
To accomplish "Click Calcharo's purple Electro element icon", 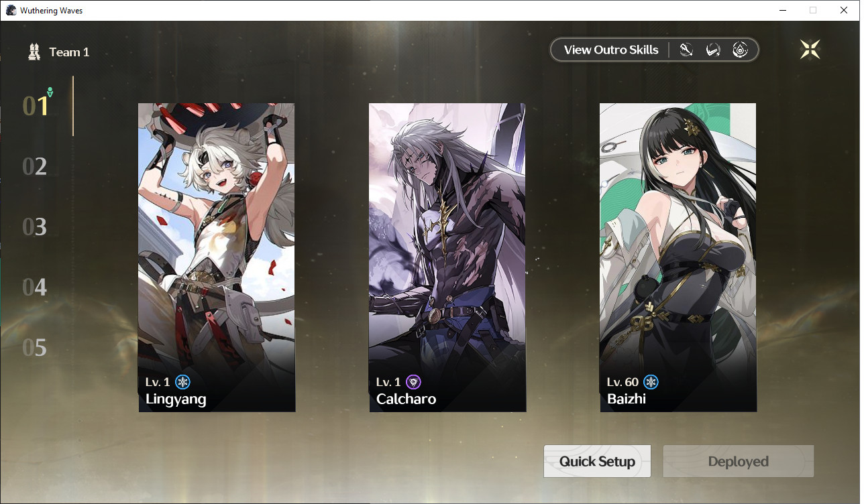I will tap(413, 382).
